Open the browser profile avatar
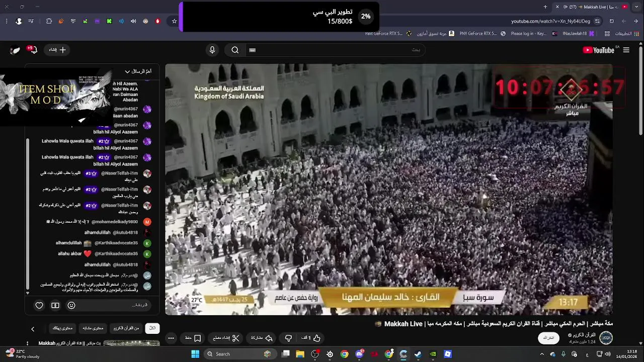 pyautogui.click(x=19, y=21)
